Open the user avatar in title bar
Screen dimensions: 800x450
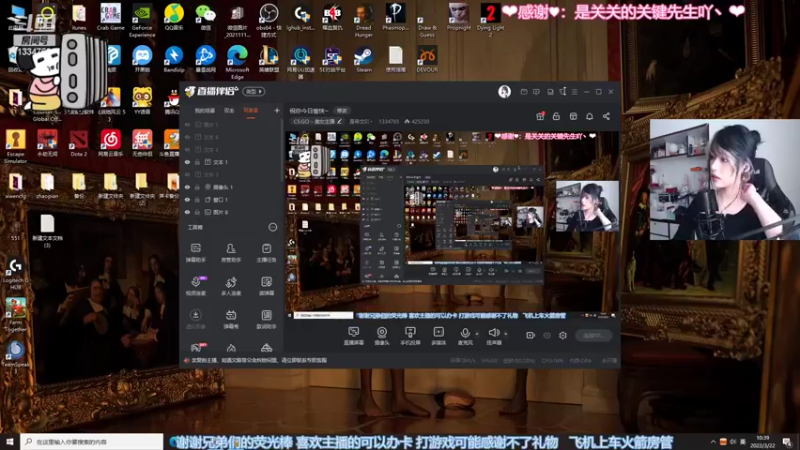(504, 92)
